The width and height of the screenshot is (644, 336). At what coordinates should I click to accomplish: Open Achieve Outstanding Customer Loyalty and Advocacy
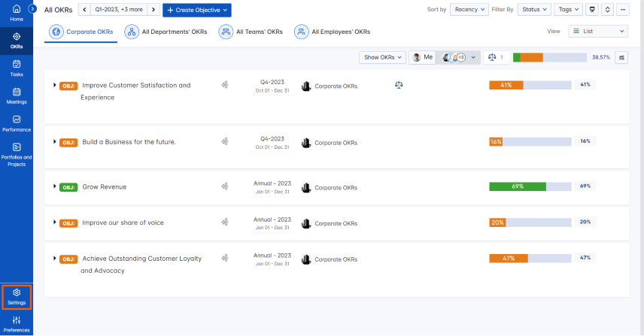141,265
